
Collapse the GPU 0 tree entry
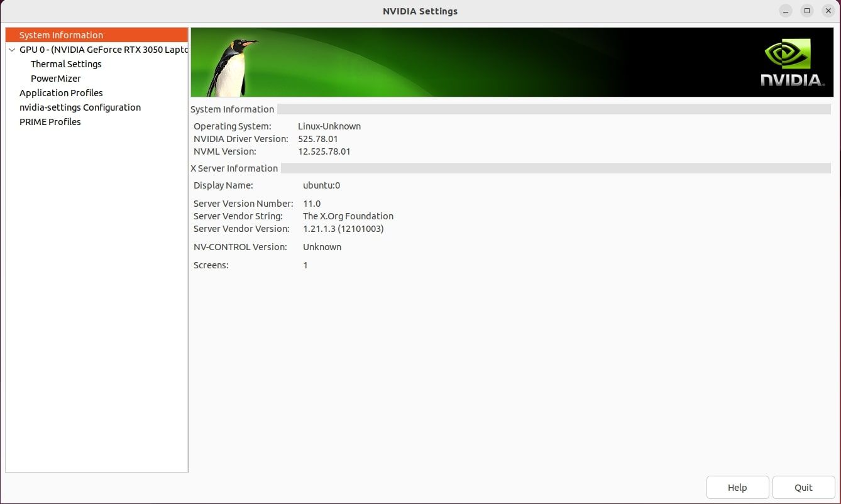[x=11, y=49]
